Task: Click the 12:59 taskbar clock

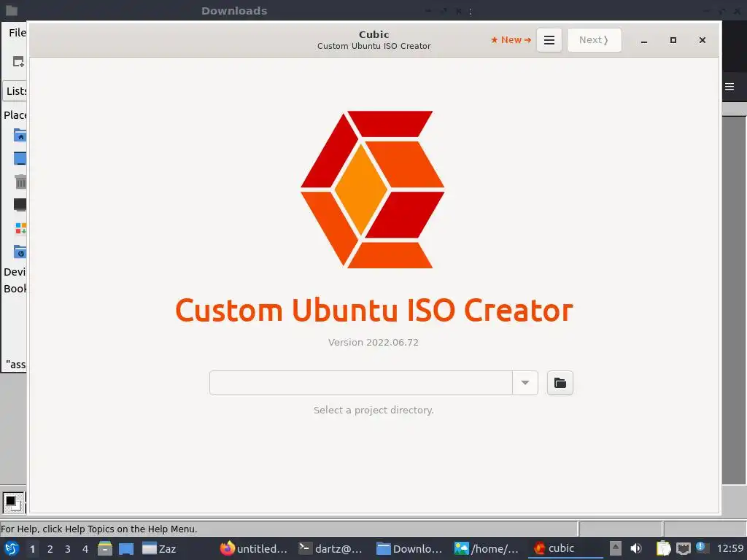Action: click(x=729, y=548)
